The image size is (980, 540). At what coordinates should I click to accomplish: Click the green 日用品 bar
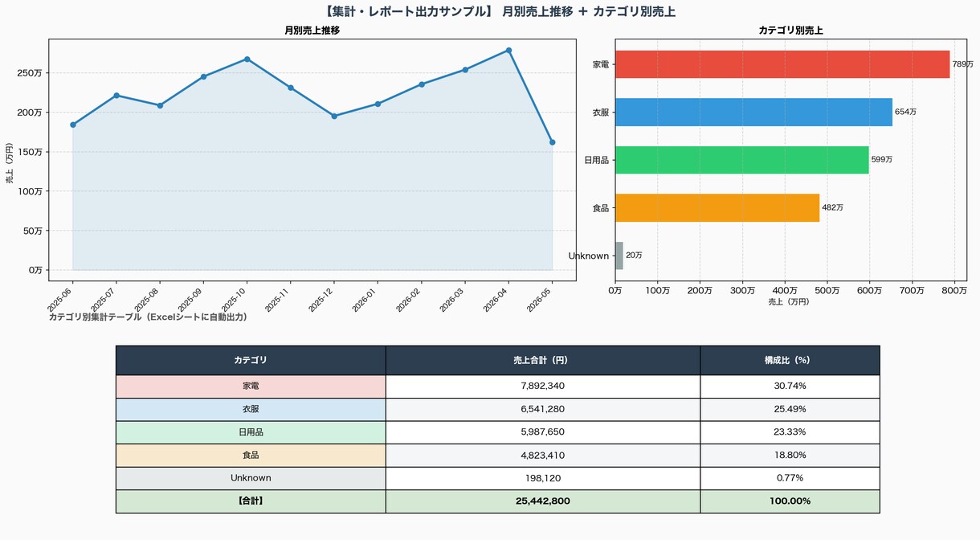tap(742, 160)
